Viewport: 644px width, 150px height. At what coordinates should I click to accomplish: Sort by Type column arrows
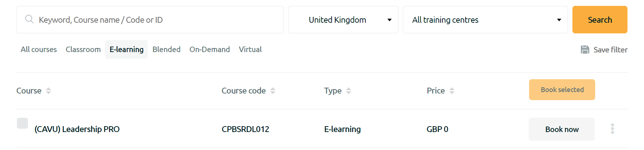(348, 91)
